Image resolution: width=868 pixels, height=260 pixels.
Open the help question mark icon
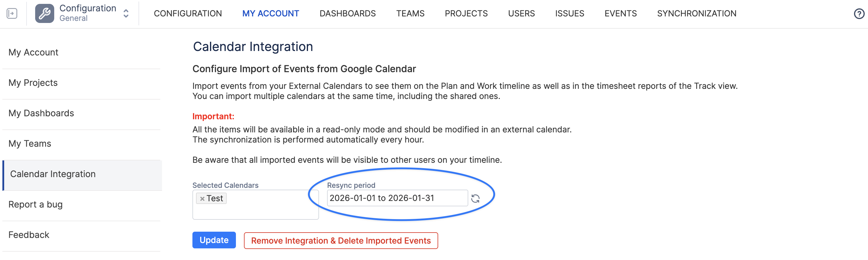coord(858,14)
